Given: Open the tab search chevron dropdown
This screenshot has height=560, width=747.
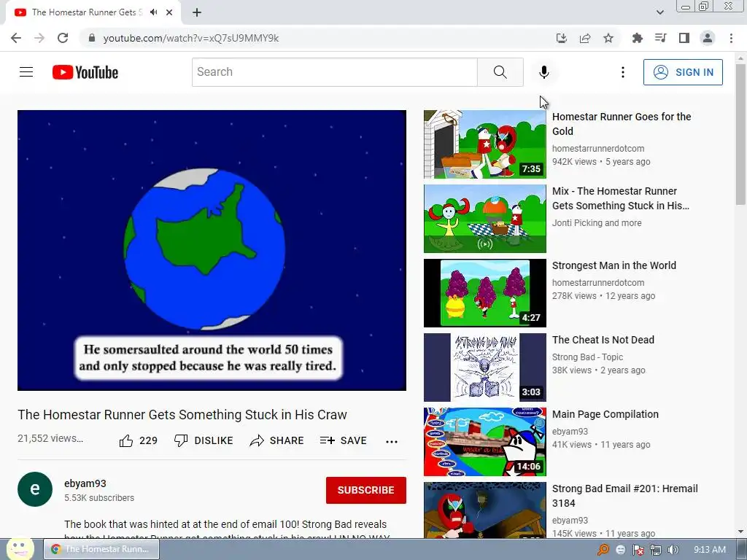Looking at the screenshot, I should click(659, 12).
